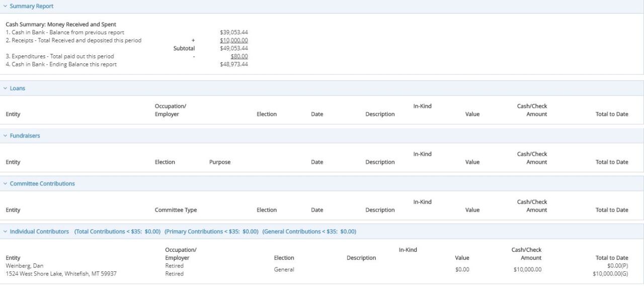Click the Individual Contributors heading text
The height and width of the screenshot is (286, 644).
pyautogui.click(x=39, y=232)
